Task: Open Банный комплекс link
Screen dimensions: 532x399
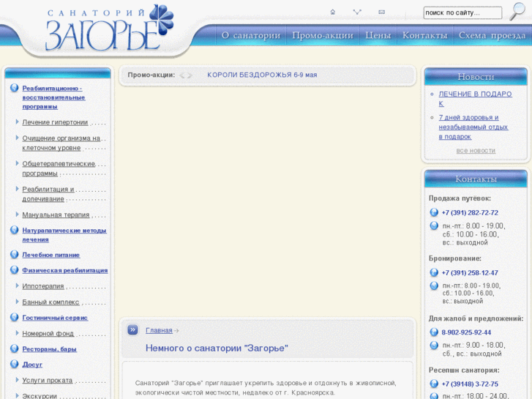Action: pos(50,302)
